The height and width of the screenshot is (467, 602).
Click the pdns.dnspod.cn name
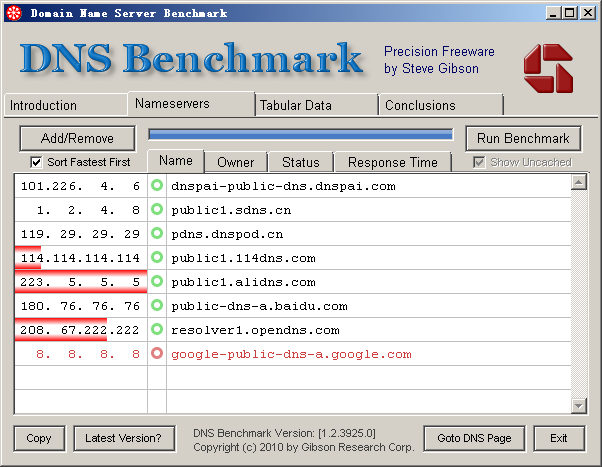[x=227, y=234]
